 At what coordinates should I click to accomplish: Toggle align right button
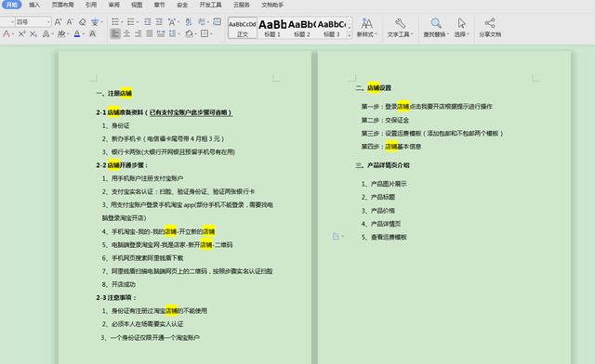tap(139, 33)
